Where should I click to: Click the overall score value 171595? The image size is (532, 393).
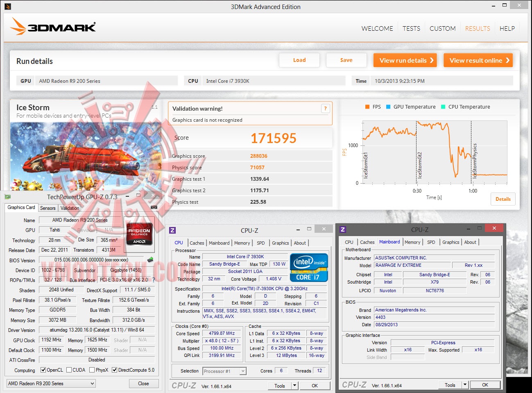click(x=273, y=138)
